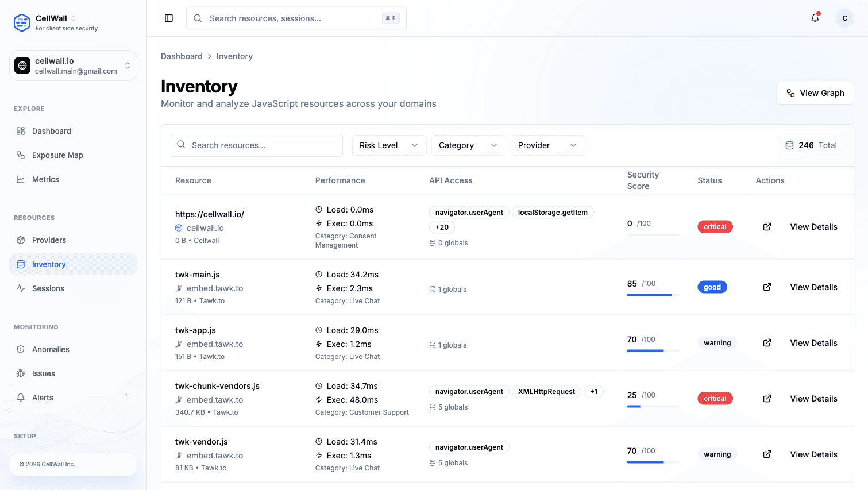
Task: Click the magnifier icon in Search resources field
Action: (181, 145)
